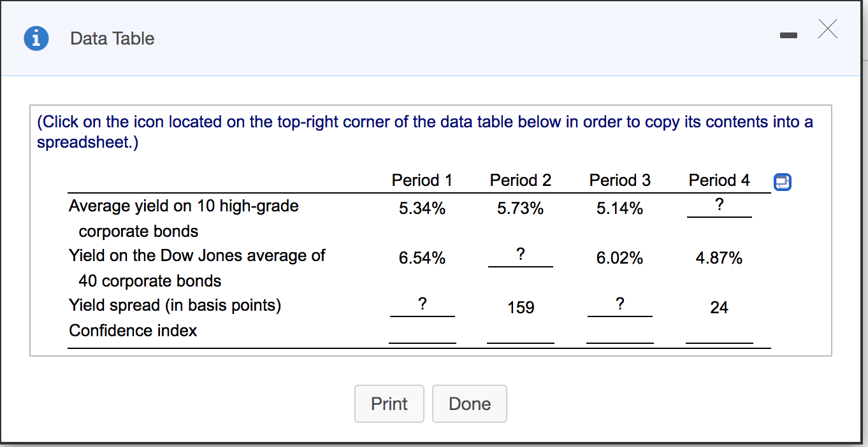
Task: Select the Period 1 column header
Action: [x=422, y=180]
